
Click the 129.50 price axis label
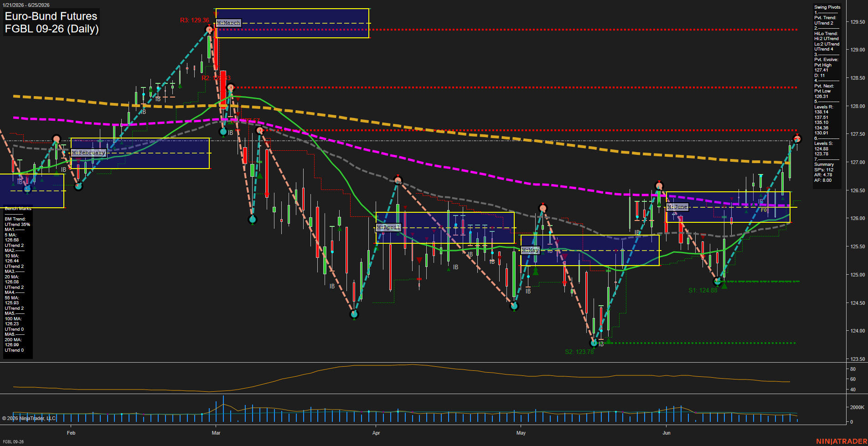coord(858,22)
